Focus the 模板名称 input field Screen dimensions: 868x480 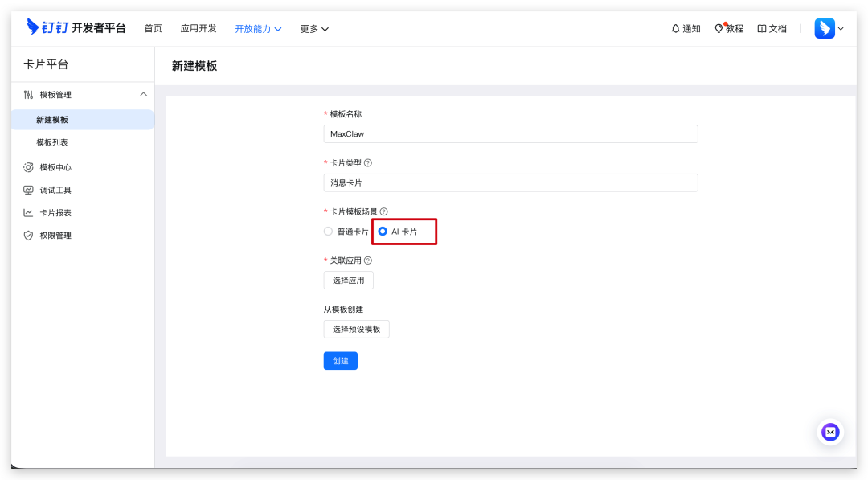click(x=510, y=133)
